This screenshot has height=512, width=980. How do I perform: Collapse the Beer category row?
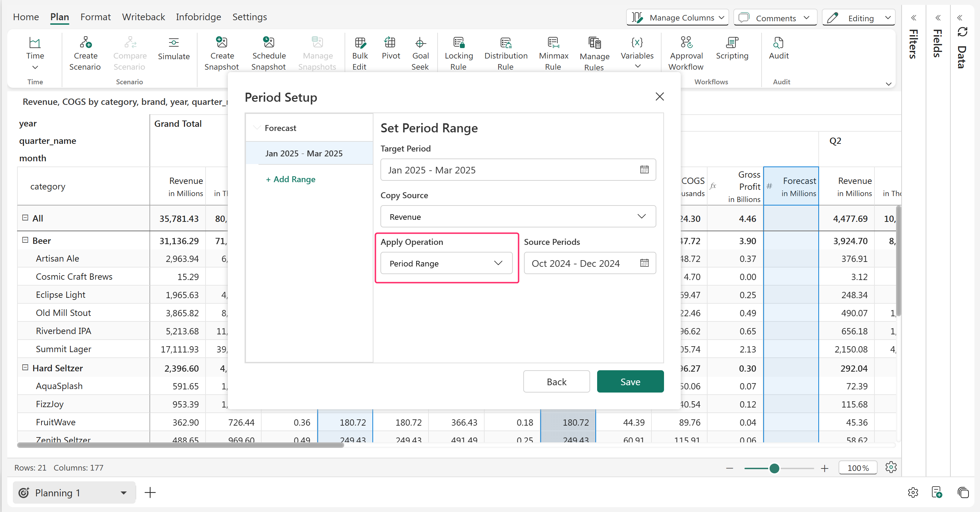25,240
